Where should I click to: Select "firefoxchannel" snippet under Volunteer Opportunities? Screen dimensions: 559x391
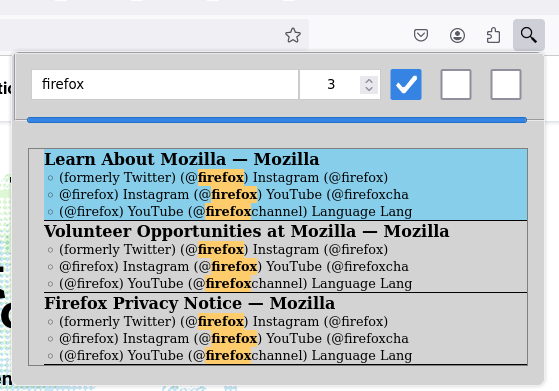click(x=236, y=284)
